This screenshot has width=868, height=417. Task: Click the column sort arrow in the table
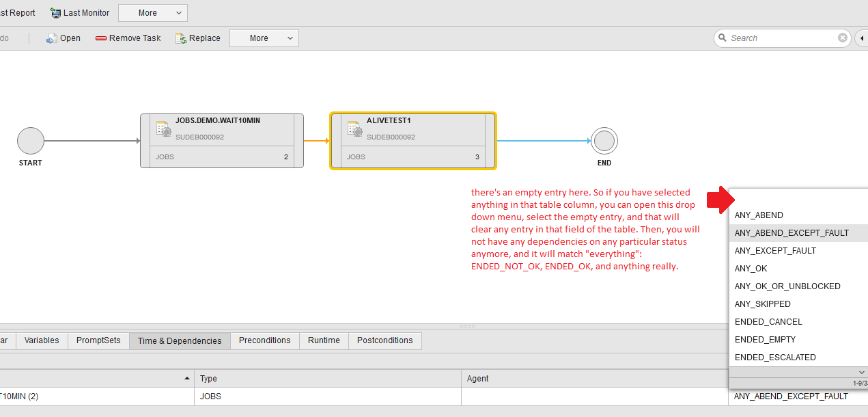pyautogui.click(x=186, y=377)
